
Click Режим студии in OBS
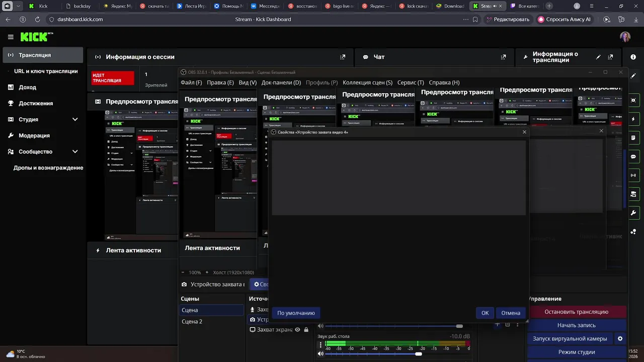coord(577,352)
